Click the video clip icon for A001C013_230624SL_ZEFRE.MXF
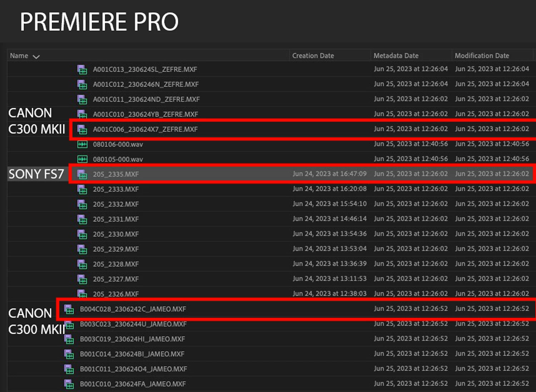The image size is (536, 392). (x=82, y=69)
